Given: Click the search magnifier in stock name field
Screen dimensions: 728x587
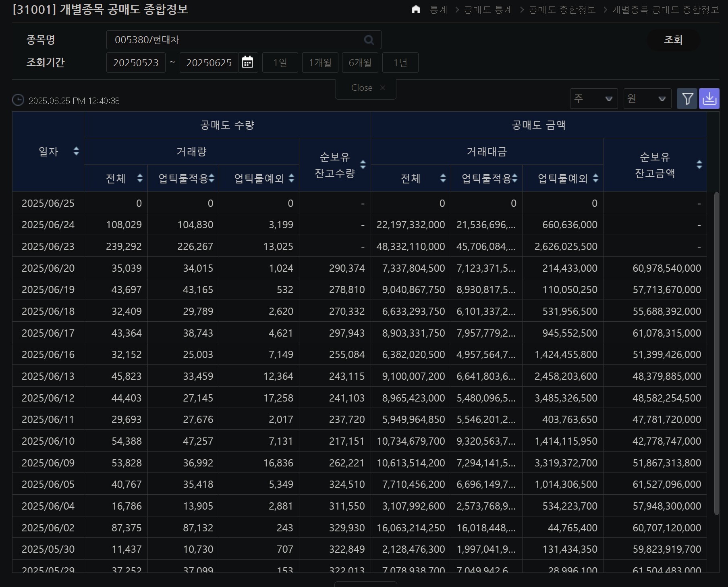Looking at the screenshot, I should tap(369, 40).
